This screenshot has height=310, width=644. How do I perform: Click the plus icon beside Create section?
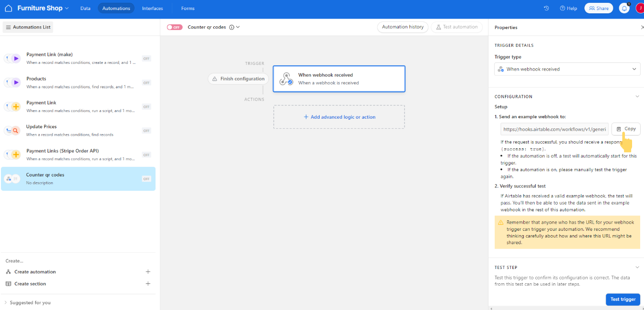pyautogui.click(x=148, y=284)
